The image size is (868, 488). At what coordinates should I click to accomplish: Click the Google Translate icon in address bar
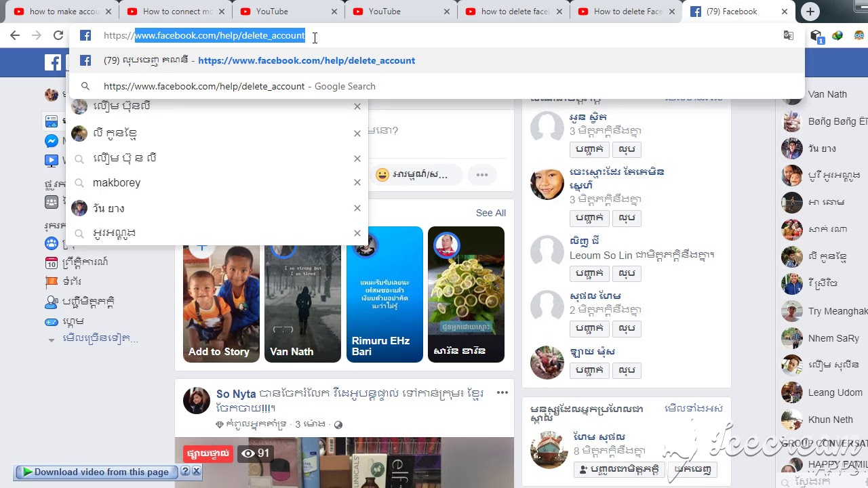(x=789, y=35)
